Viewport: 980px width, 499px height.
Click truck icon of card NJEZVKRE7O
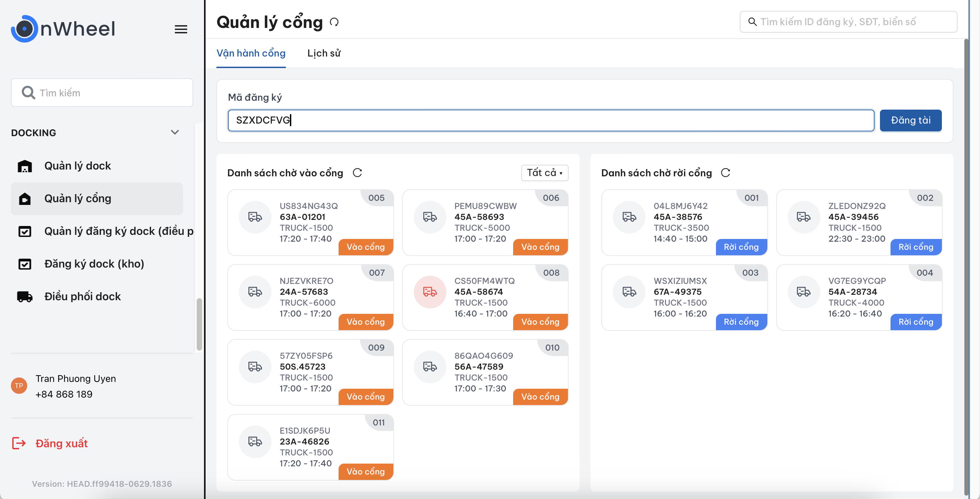pyautogui.click(x=255, y=292)
